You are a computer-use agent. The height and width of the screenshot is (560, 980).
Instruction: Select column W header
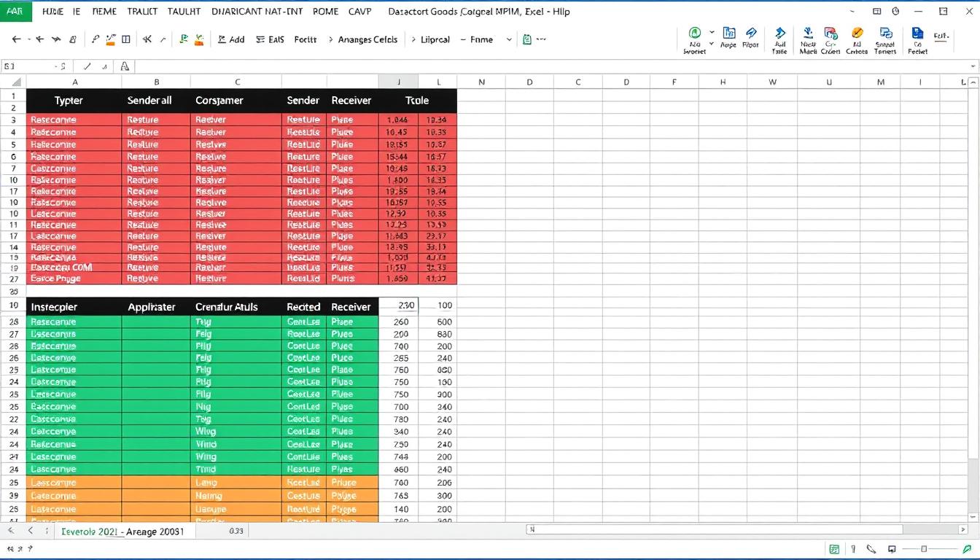772,82
